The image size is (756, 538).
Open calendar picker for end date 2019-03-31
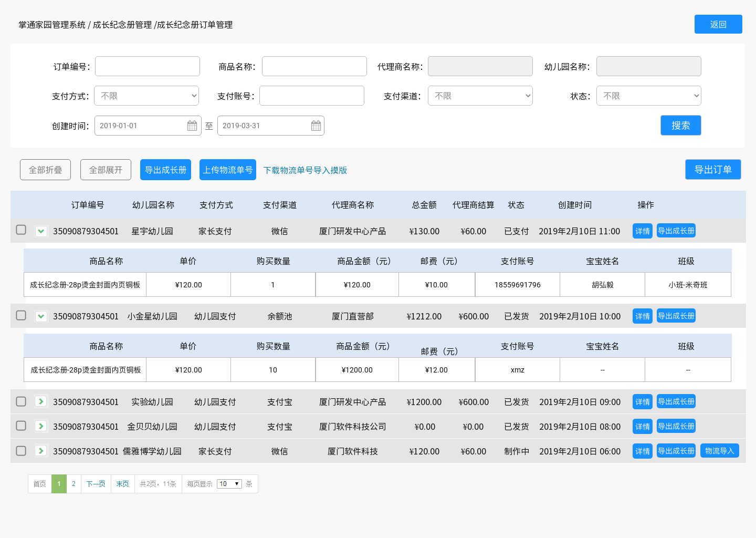click(x=316, y=126)
